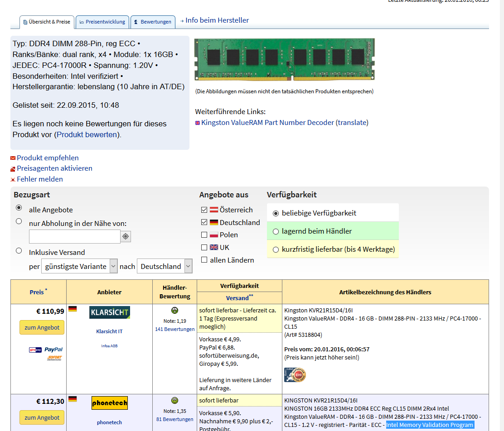Open Kingston ValueRAM Part Number Decoder link
504x431 pixels.
coord(267,122)
